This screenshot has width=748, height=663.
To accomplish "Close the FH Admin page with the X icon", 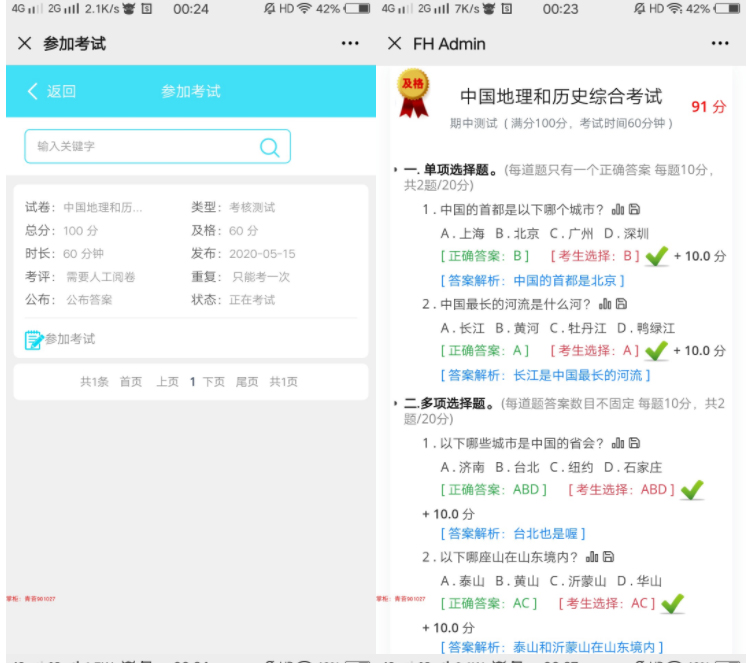I will pos(395,43).
